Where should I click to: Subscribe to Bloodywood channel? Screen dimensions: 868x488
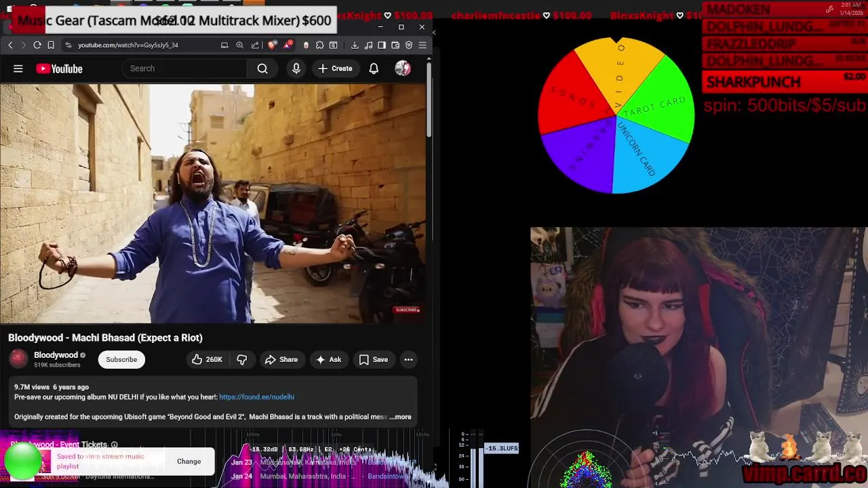coord(121,359)
